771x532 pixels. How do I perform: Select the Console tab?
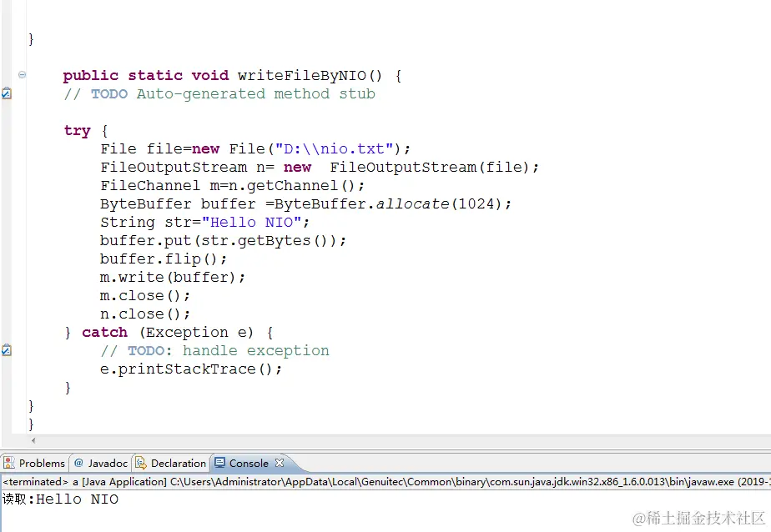(x=249, y=463)
